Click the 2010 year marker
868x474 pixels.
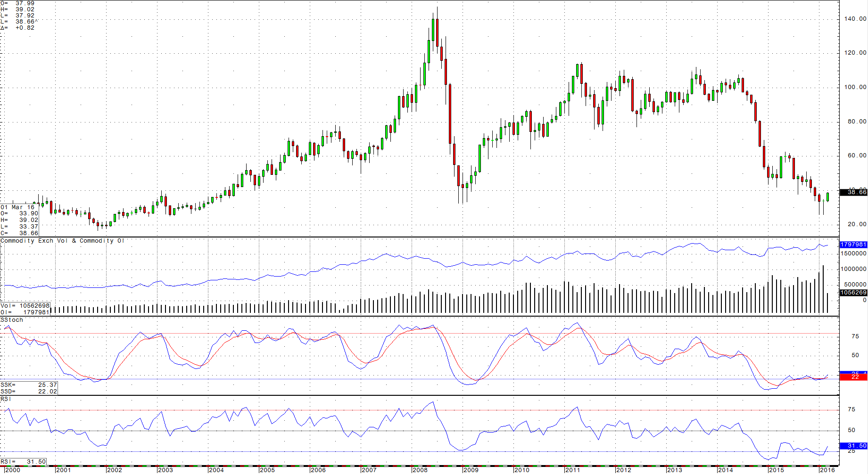(521, 470)
